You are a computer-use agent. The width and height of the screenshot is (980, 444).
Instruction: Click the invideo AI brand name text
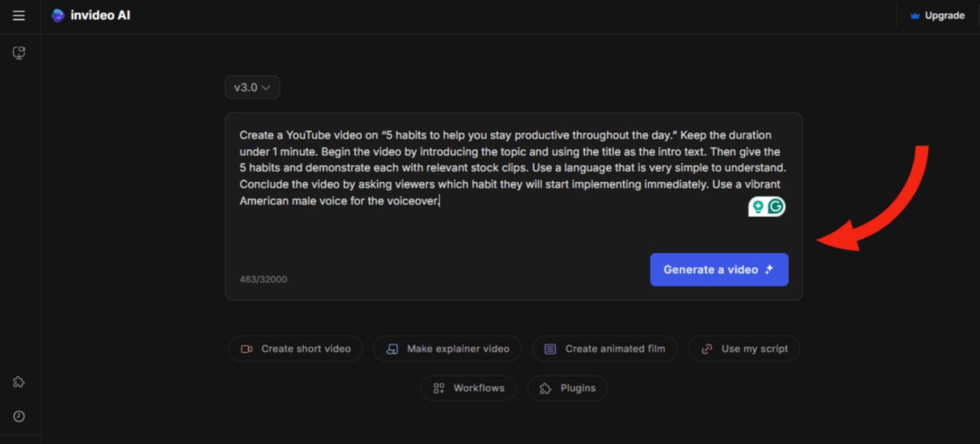[x=100, y=15]
